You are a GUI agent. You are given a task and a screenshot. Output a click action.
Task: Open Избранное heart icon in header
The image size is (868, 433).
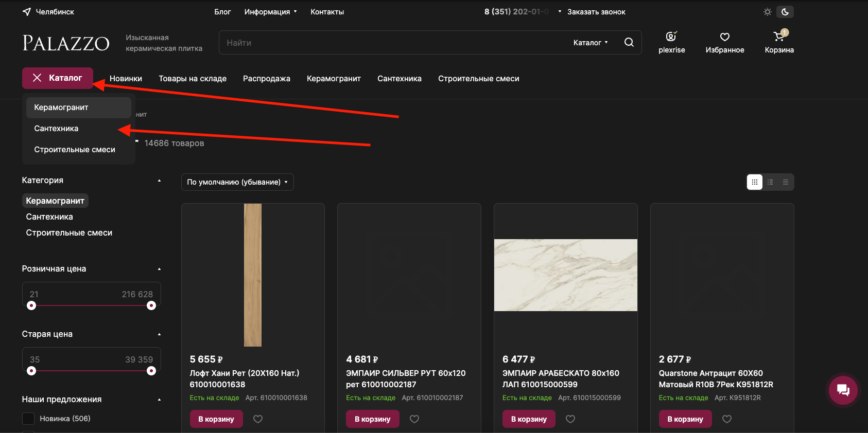click(x=725, y=37)
